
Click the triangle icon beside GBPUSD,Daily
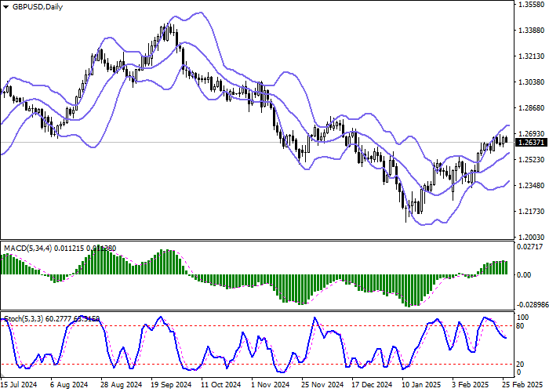pyautogui.click(x=6, y=7)
